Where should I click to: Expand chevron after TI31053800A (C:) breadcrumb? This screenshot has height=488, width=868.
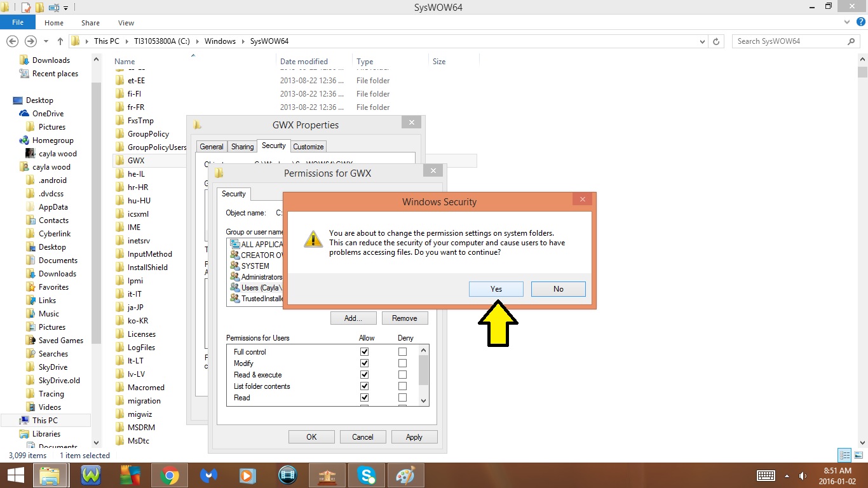point(196,41)
